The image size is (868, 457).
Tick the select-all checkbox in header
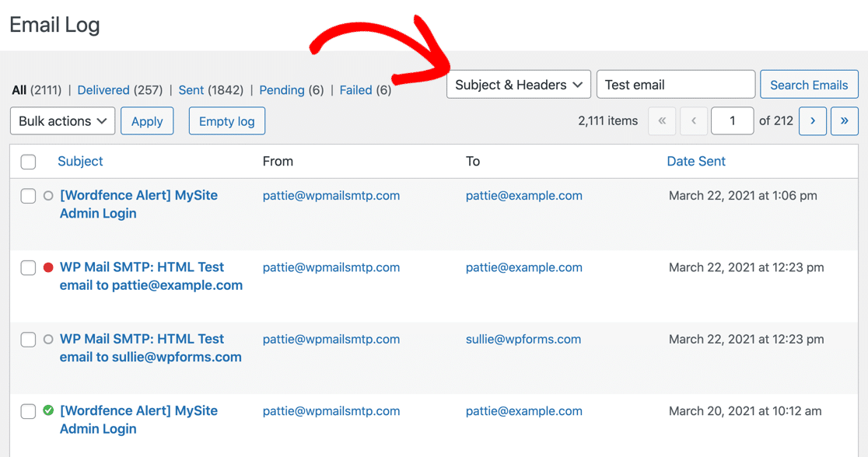point(28,162)
